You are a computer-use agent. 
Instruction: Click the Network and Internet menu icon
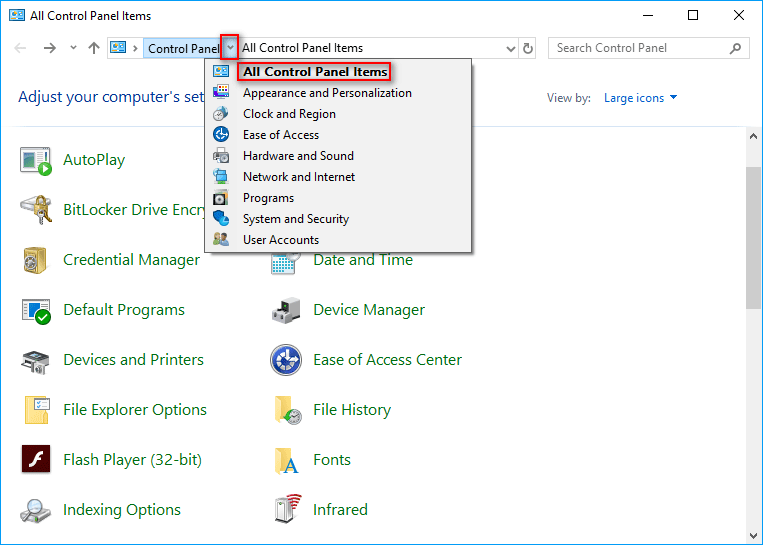click(221, 176)
